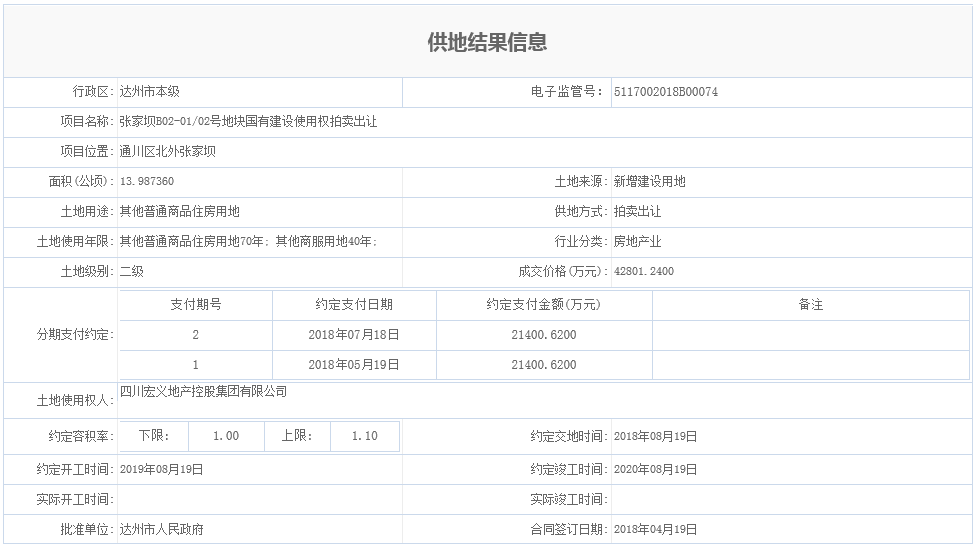This screenshot has height=547, width=975.
Task: Click the 约定竣工时间 label
Action: point(570,469)
